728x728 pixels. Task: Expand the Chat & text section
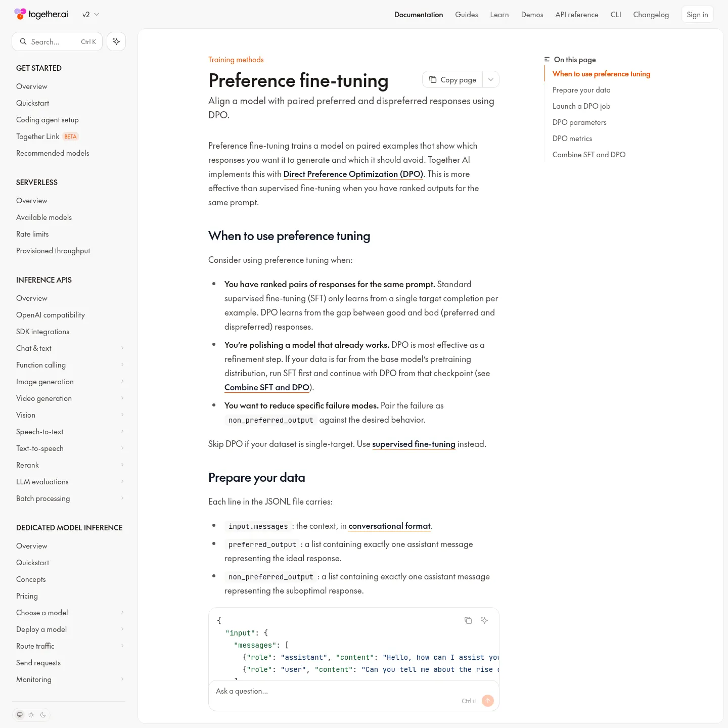tap(70, 348)
